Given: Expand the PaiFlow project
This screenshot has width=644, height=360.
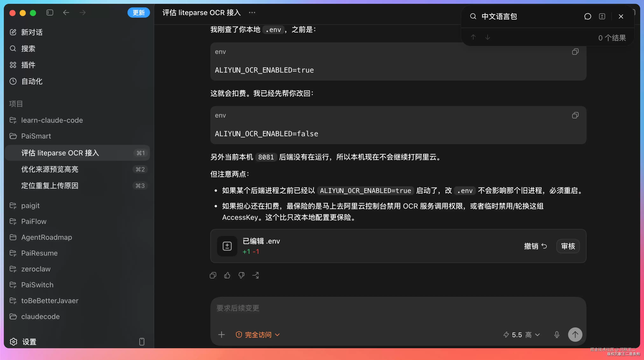Looking at the screenshot, I should pyautogui.click(x=77, y=221).
